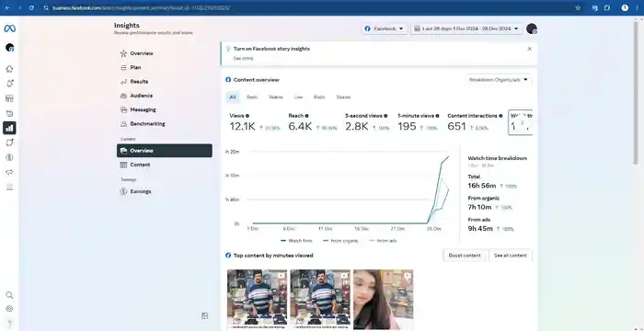This screenshot has height=331, width=644.
Task: Open Plan in the Insights menu
Action: tap(165, 67)
